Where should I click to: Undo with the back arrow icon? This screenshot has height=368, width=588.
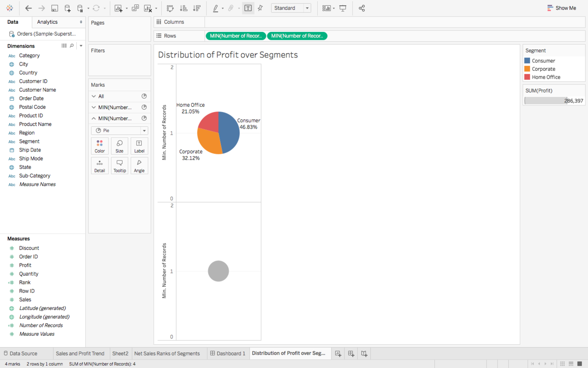coord(28,8)
